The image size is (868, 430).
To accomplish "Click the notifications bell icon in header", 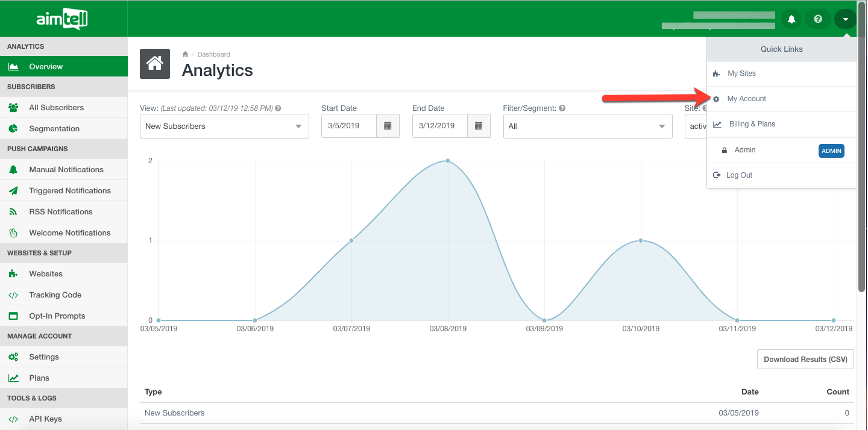I will click(791, 19).
